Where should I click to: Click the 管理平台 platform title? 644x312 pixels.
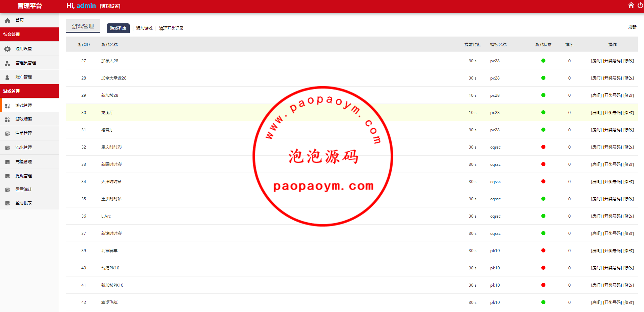[29, 6]
